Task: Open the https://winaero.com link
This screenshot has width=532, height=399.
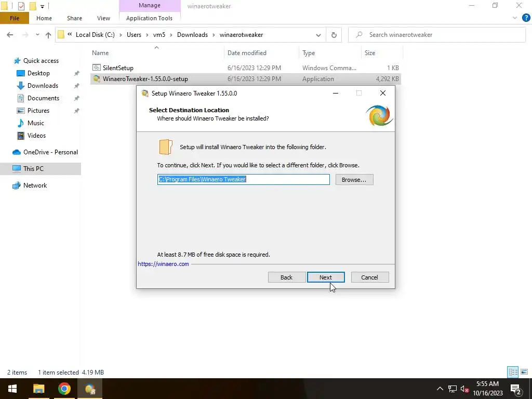Action: (x=163, y=263)
